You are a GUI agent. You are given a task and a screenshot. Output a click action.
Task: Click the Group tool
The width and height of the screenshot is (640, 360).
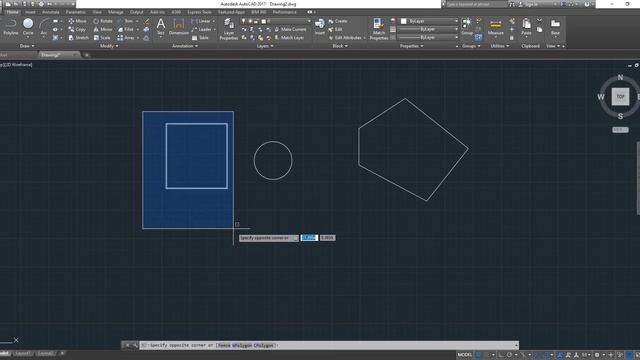(x=467, y=26)
